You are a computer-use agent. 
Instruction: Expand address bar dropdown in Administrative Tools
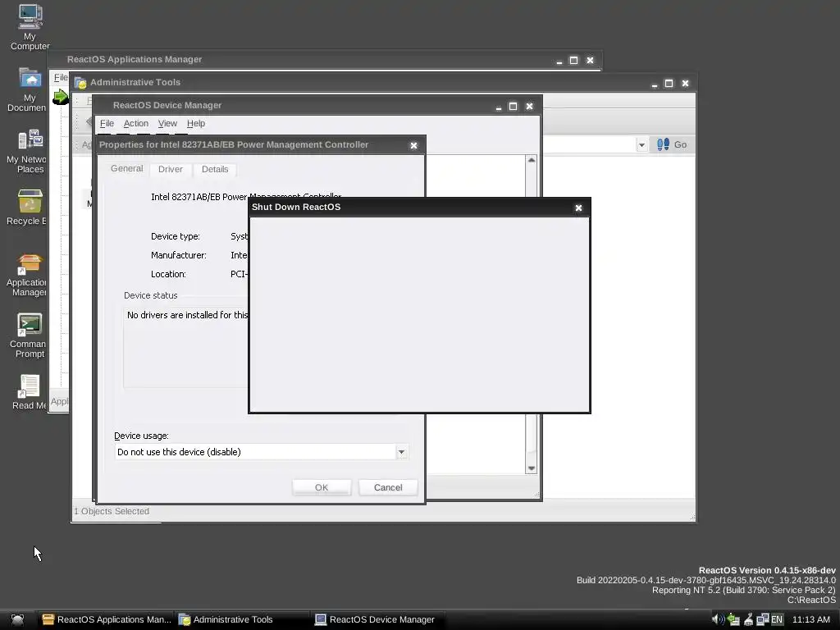tap(641, 144)
